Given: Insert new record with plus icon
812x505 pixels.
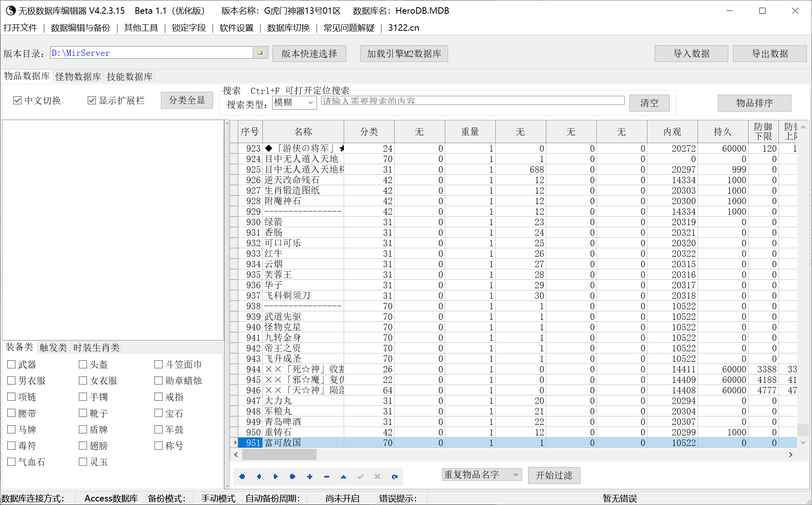Looking at the screenshot, I should pos(310,477).
